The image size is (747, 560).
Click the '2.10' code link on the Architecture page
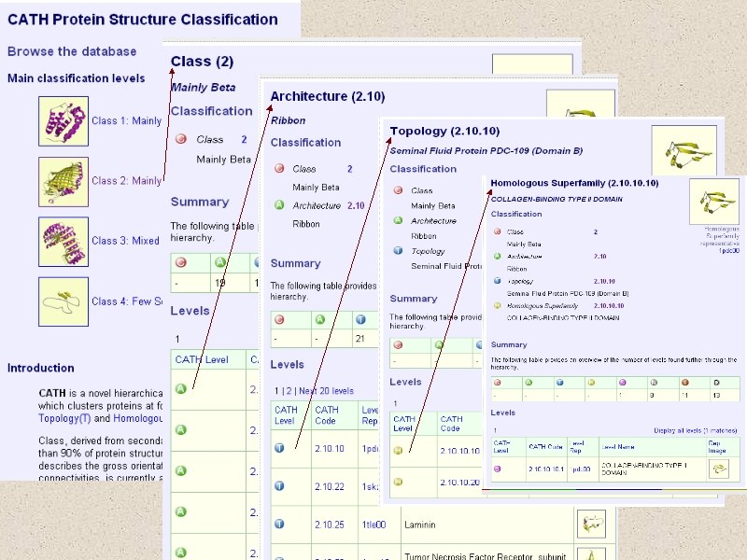356,205
